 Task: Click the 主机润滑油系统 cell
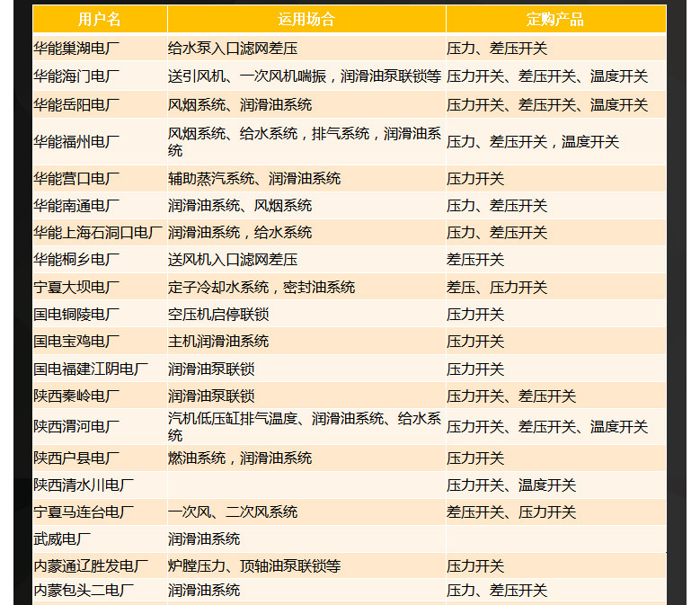click(x=218, y=342)
